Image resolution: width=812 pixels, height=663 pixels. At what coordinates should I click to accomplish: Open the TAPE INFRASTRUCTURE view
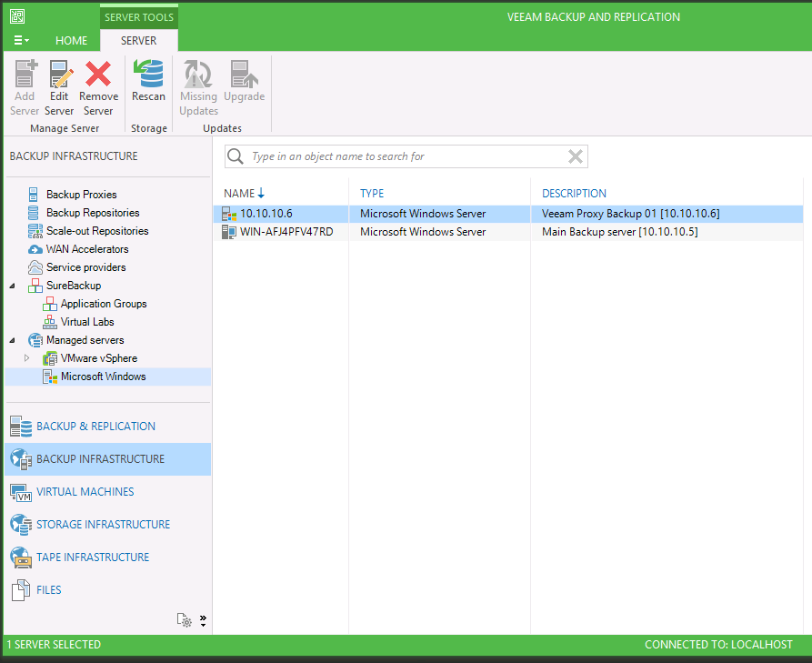(107, 557)
